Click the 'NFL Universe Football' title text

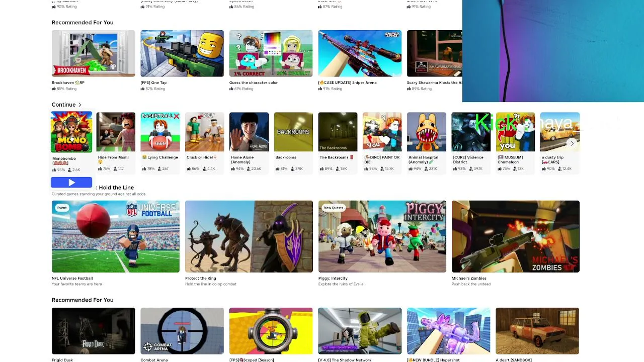tap(72, 278)
